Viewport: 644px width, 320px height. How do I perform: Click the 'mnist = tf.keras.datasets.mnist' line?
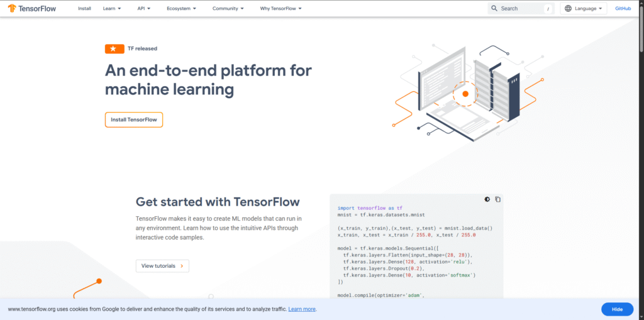point(382,215)
